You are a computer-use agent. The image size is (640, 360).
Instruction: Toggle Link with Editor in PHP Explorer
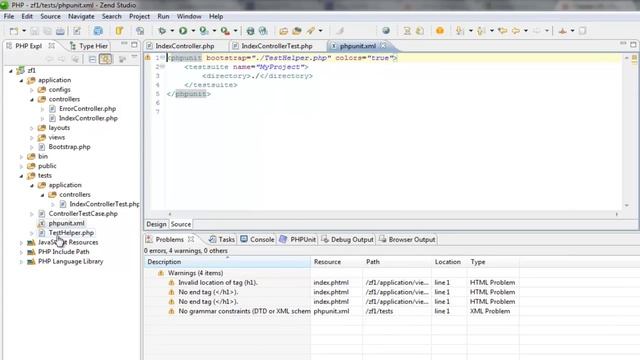tap(106, 59)
